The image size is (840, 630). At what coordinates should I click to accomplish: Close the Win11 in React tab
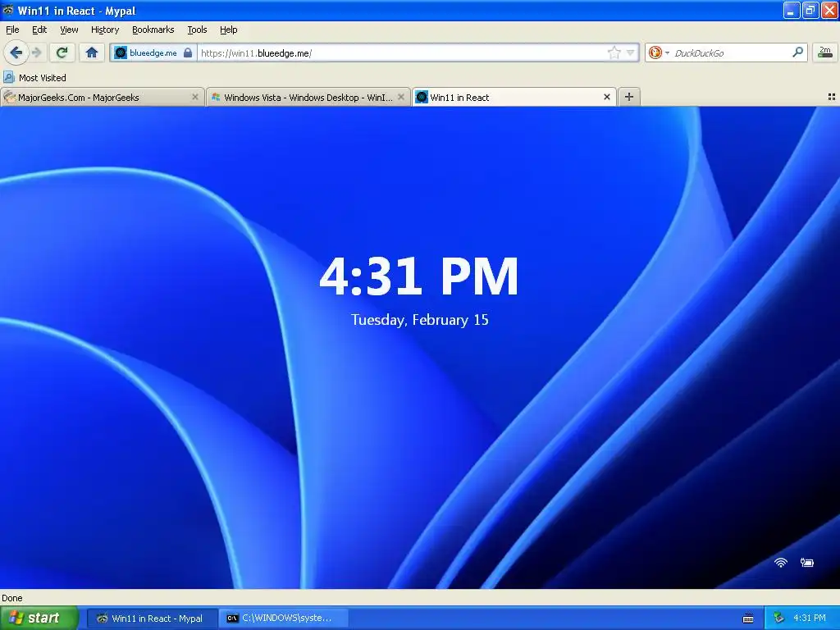tap(607, 97)
